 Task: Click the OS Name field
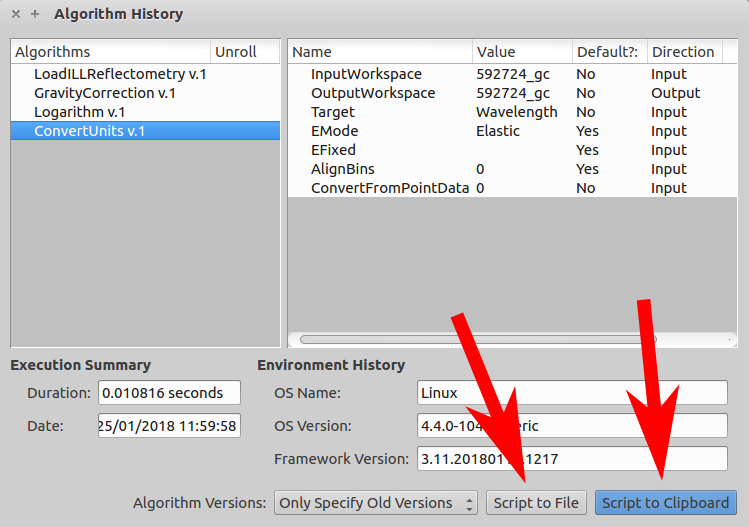(x=571, y=393)
